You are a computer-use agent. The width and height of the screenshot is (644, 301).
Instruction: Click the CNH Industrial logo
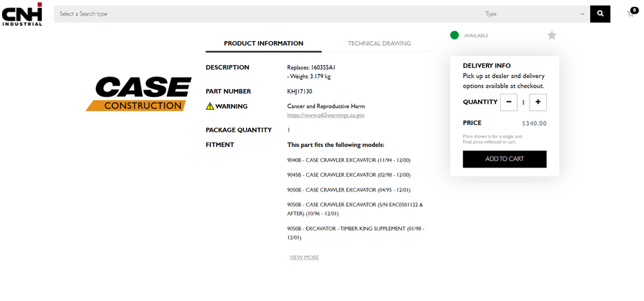point(22,14)
